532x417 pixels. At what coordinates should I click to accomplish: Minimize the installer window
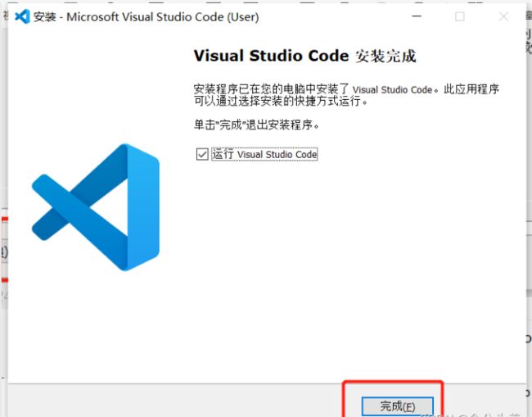417,16
